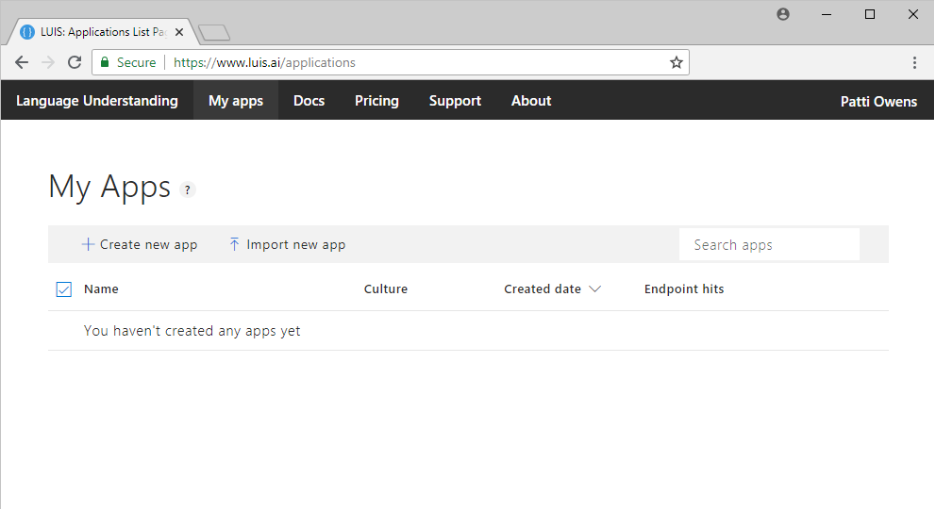Open My apps in navigation
This screenshot has width=934, height=509.
pos(236,101)
